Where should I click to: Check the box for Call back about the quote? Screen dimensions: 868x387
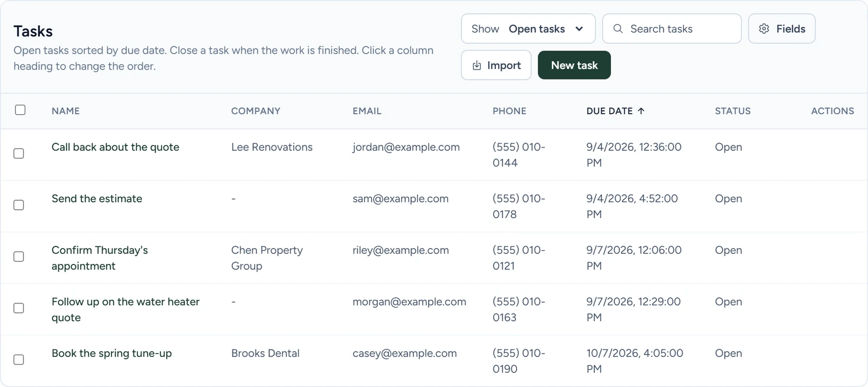(x=19, y=154)
